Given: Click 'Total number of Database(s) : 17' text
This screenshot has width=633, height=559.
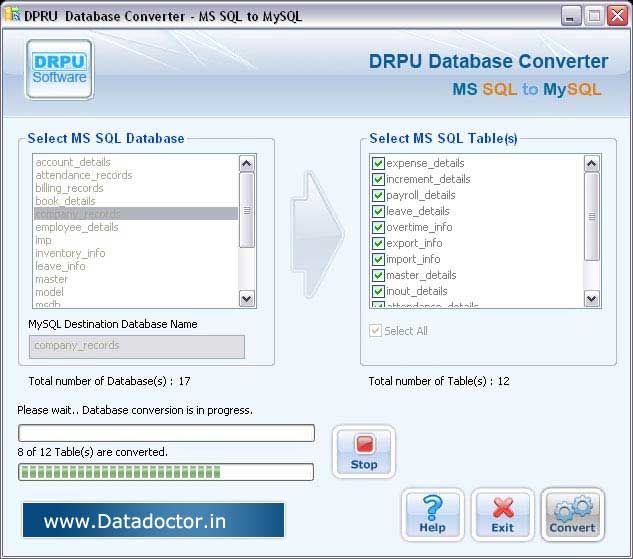Looking at the screenshot, I should tap(109, 381).
